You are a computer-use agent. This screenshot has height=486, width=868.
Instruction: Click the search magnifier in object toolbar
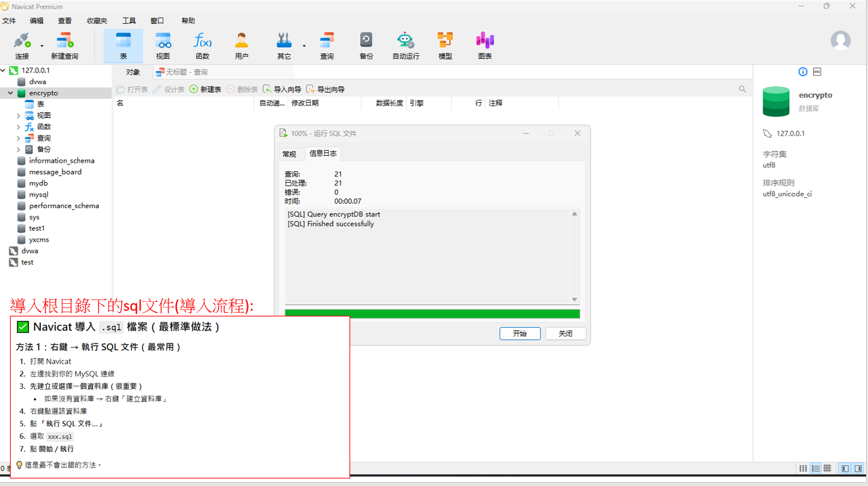[742, 90]
